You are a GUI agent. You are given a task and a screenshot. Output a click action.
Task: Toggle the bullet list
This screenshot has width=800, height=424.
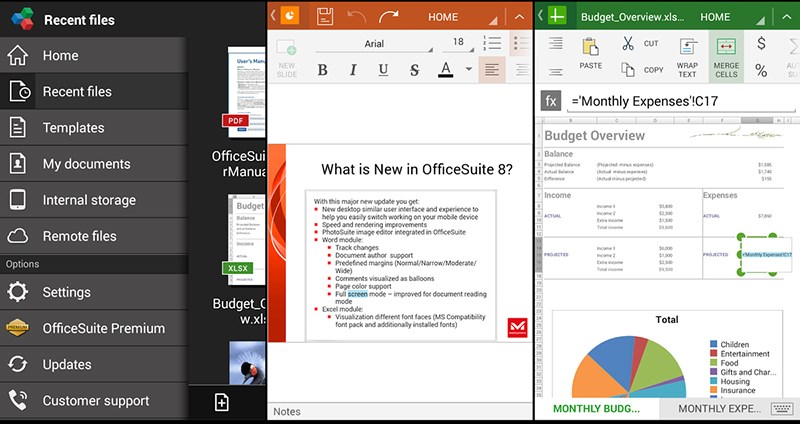521,44
